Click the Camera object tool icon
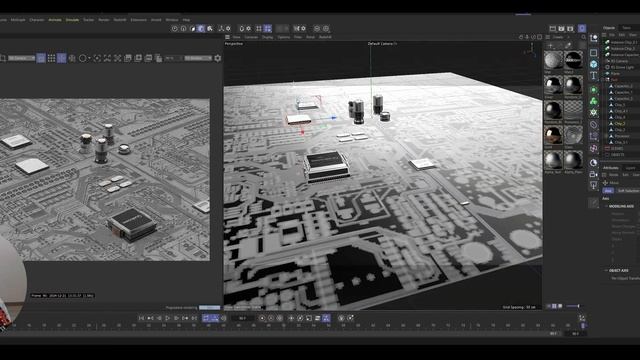Viewport: 640px width, 360px height. (593, 174)
